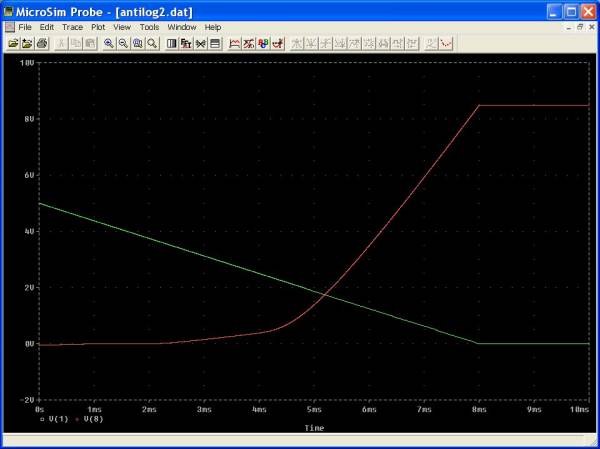Click the 8ms x-axis label
The width and height of the screenshot is (600, 449).
479,409
